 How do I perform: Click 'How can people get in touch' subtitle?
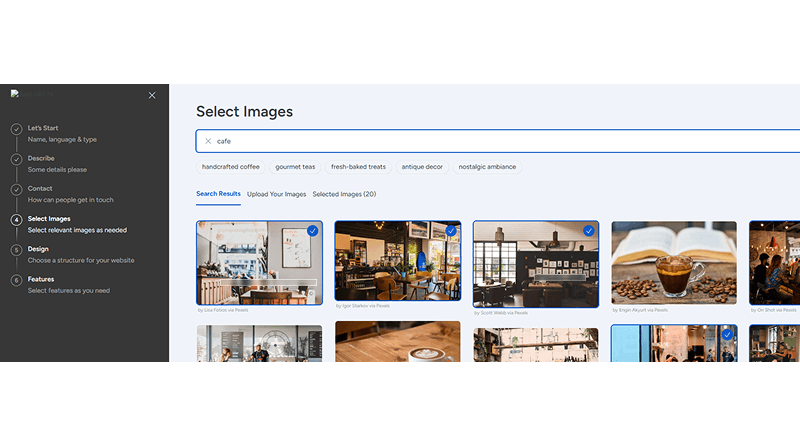click(x=70, y=200)
